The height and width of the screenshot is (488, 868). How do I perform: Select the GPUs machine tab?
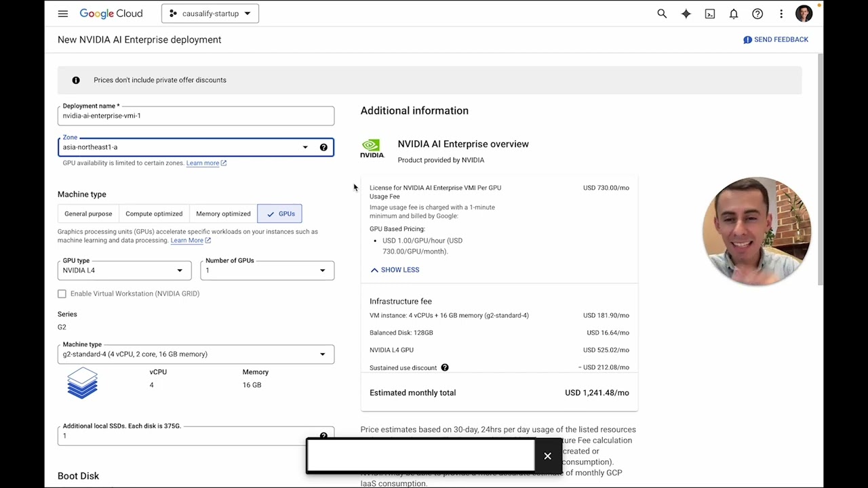tap(280, 213)
